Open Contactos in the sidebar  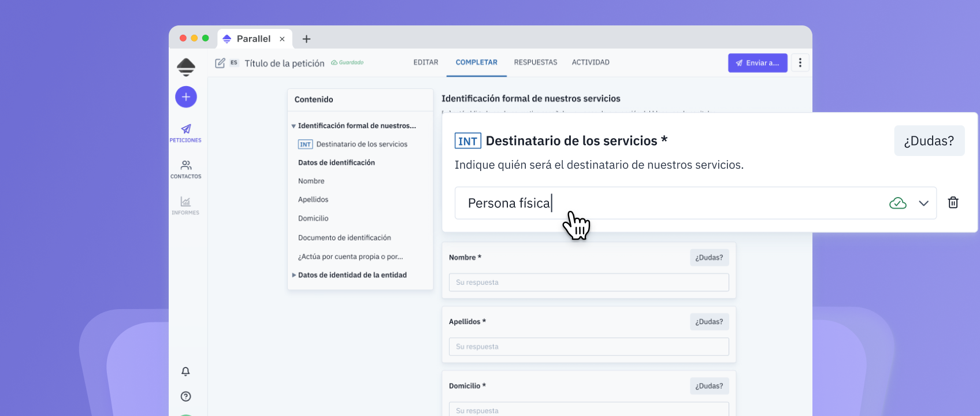pos(185,170)
